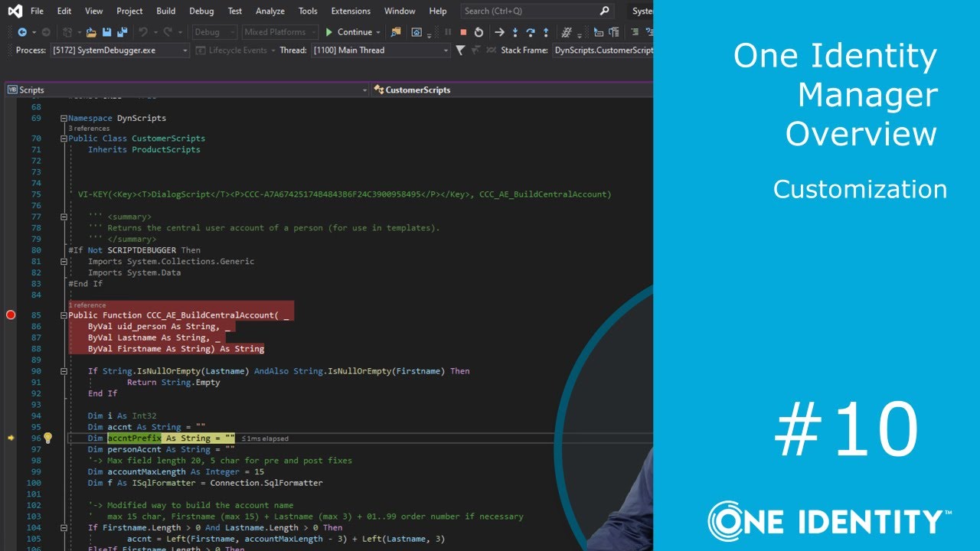
Task: Click the '3 references' CodeLens link
Action: (90, 129)
